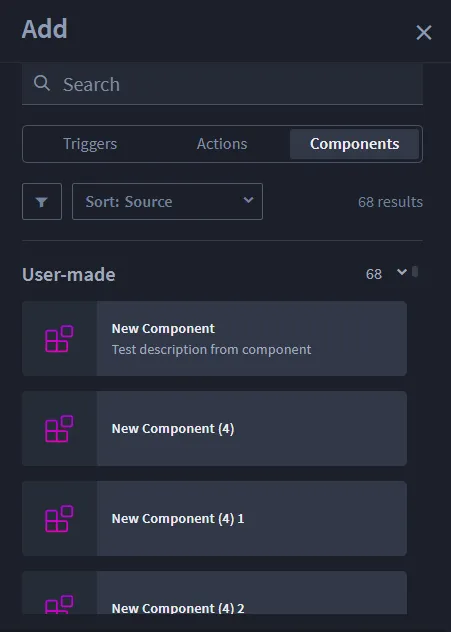Click the magnifying glass search icon
Viewport: 451px width, 632px height.
(42, 83)
